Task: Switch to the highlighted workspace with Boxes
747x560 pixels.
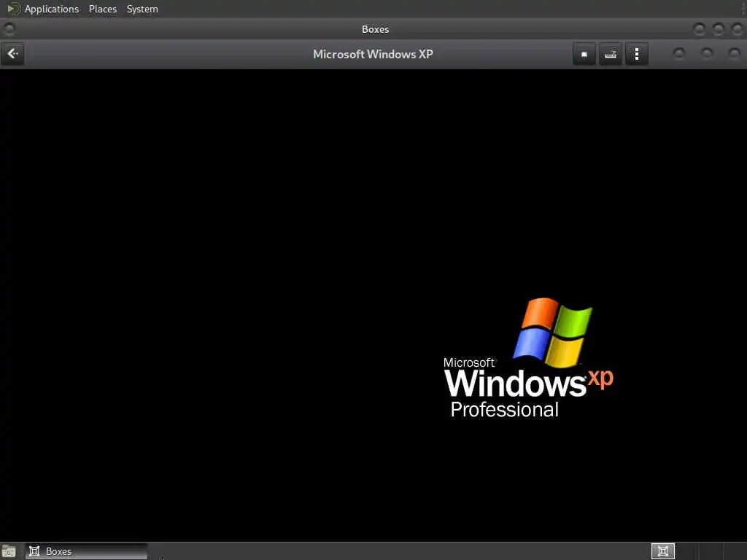Action: coord(662,551)
